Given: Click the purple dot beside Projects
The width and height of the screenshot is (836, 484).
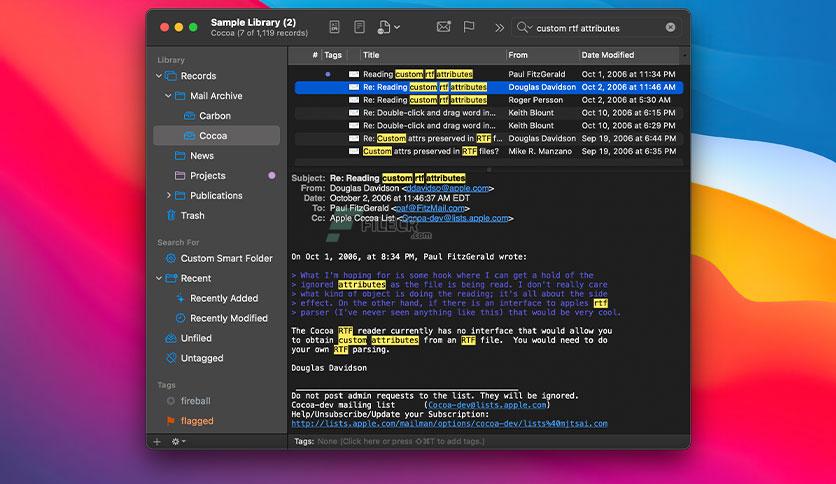Looking at the screenshot, I should click(x=271, y=175).
